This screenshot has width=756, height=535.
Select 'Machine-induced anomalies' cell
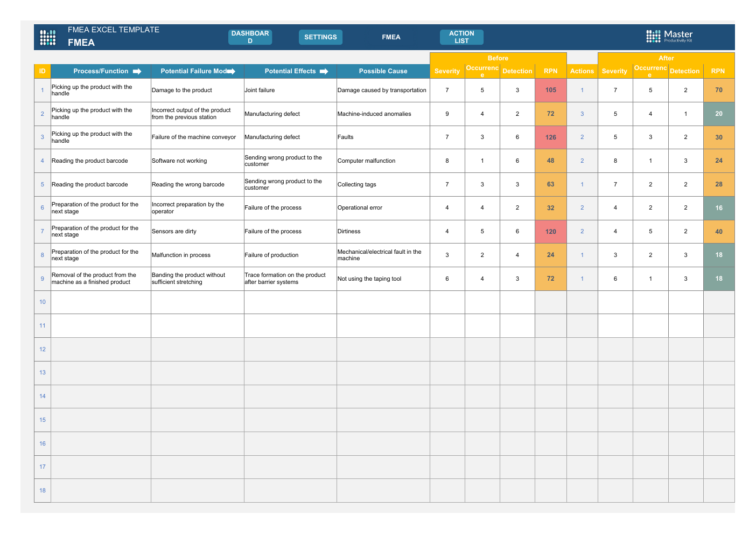pos(383,114)
